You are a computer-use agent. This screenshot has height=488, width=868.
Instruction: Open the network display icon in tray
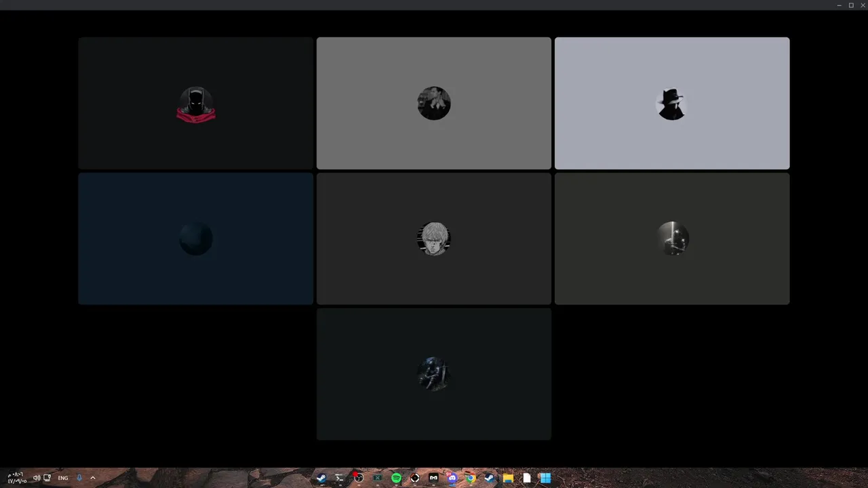(47, 478)
